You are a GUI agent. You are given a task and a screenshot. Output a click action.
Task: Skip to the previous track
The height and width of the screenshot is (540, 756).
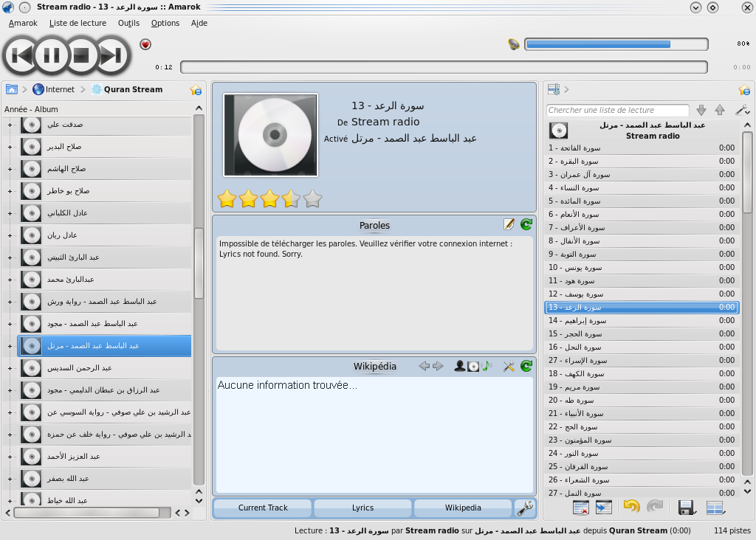[20, 56]
